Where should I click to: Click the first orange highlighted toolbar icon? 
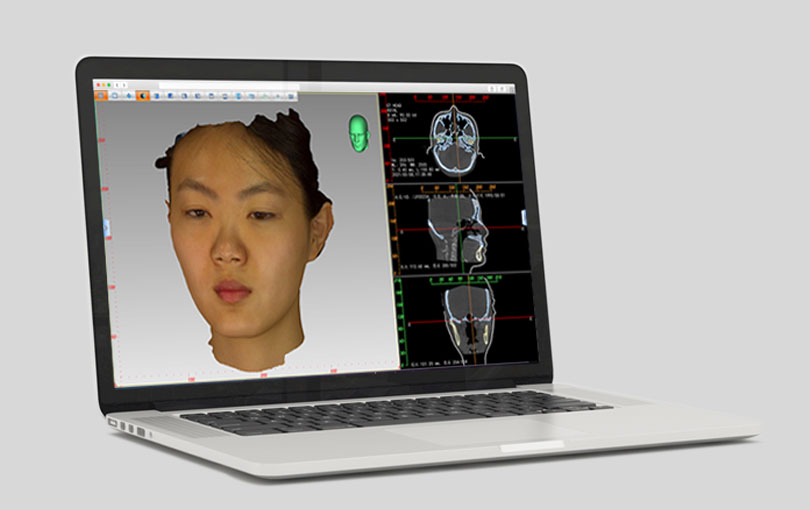101,95
